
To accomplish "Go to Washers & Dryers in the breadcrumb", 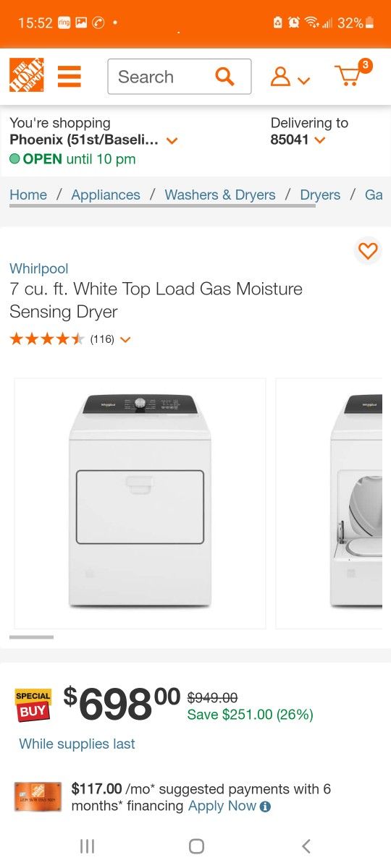I will 220,195.
